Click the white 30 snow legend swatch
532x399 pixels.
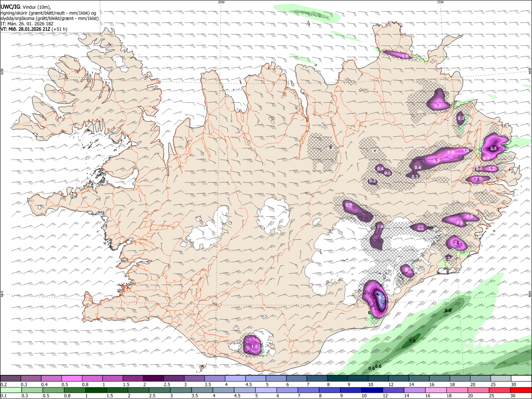(x=521, y=378)
